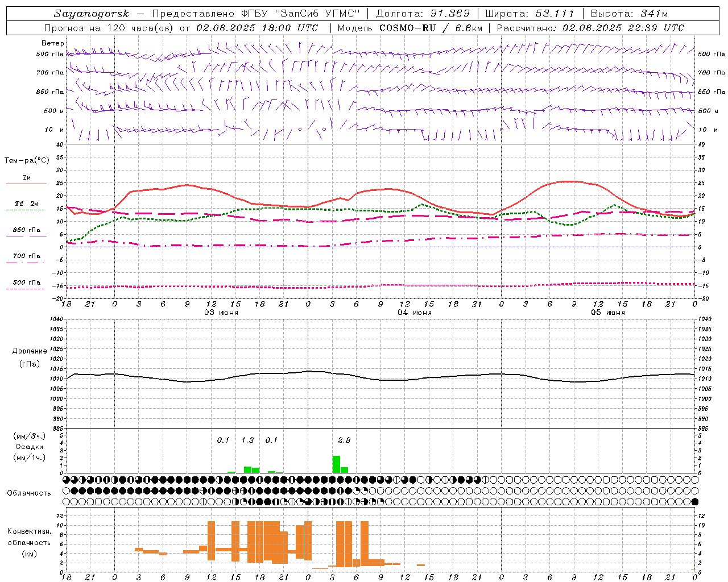Click the 850 гПа legend entry below Td 2м
Viewport: 728px width, 582px height.
click(x=27, y=230)
